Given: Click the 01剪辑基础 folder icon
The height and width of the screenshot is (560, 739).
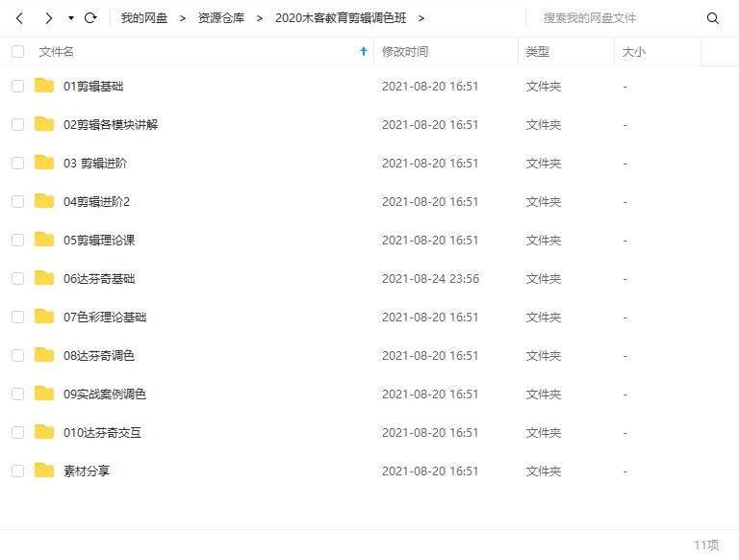Looking at the screenshot, I should click(44, 86).
